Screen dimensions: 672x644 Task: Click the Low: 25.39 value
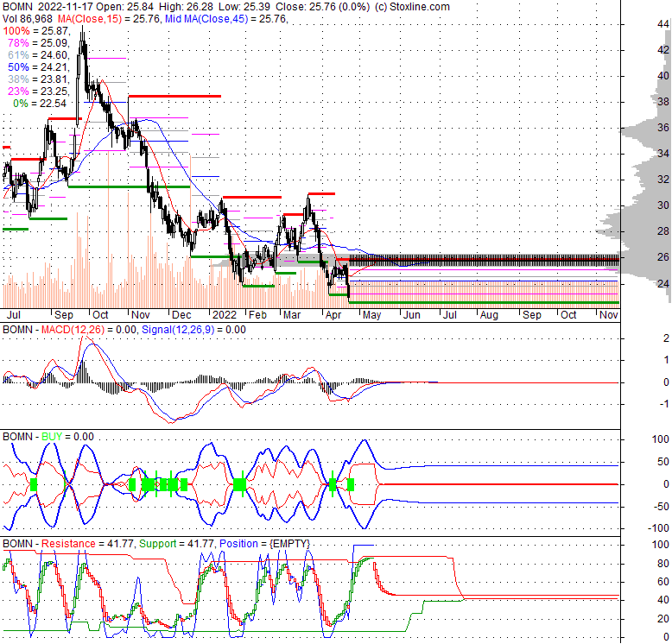pyautogui.click(x=244, y=7)
